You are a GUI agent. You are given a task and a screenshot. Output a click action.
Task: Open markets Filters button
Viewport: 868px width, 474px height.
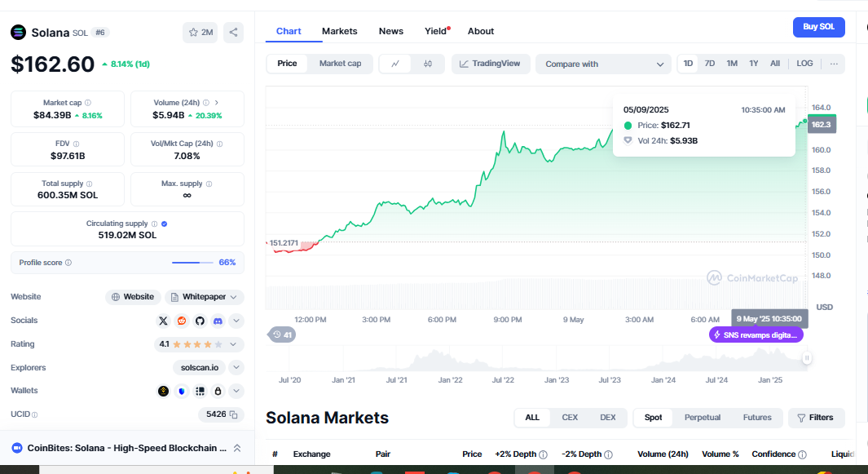816,418
